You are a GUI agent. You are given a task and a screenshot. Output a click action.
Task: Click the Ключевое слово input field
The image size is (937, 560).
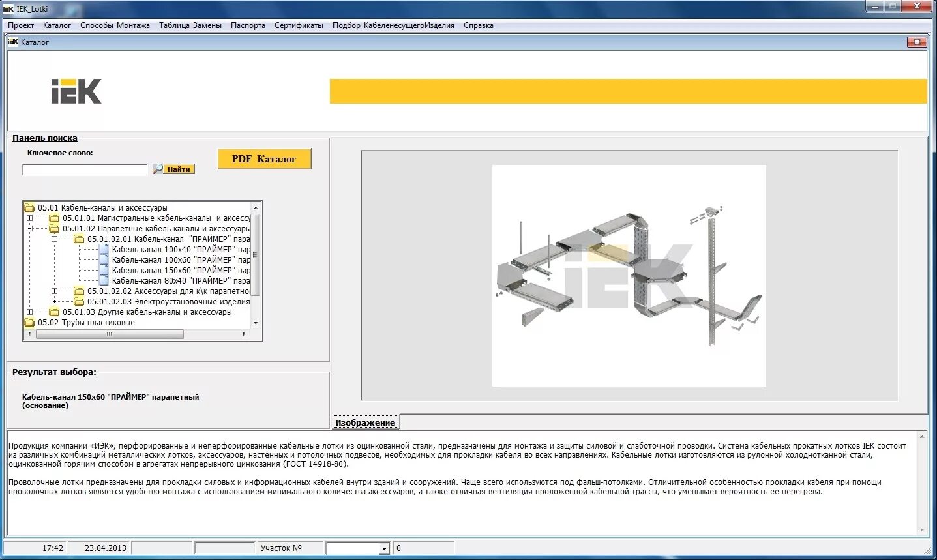click(x=85, y=169)
